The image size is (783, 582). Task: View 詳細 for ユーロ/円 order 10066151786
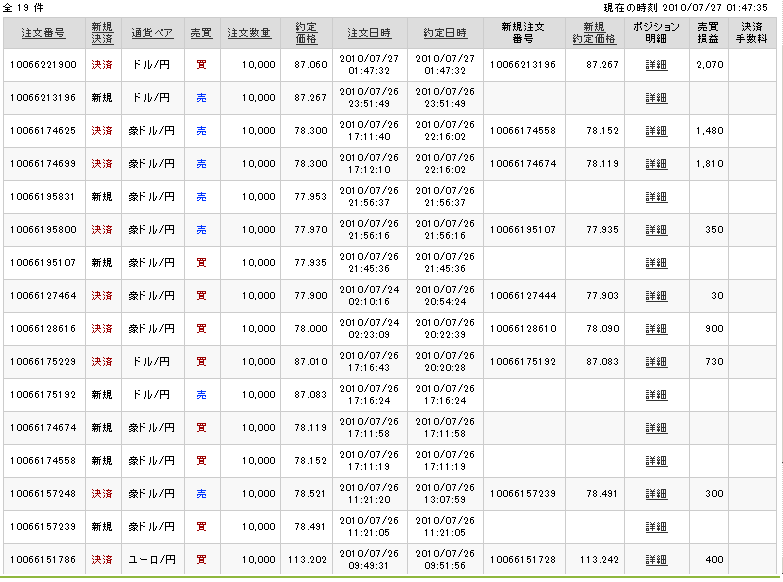click(x=656, y=560)
